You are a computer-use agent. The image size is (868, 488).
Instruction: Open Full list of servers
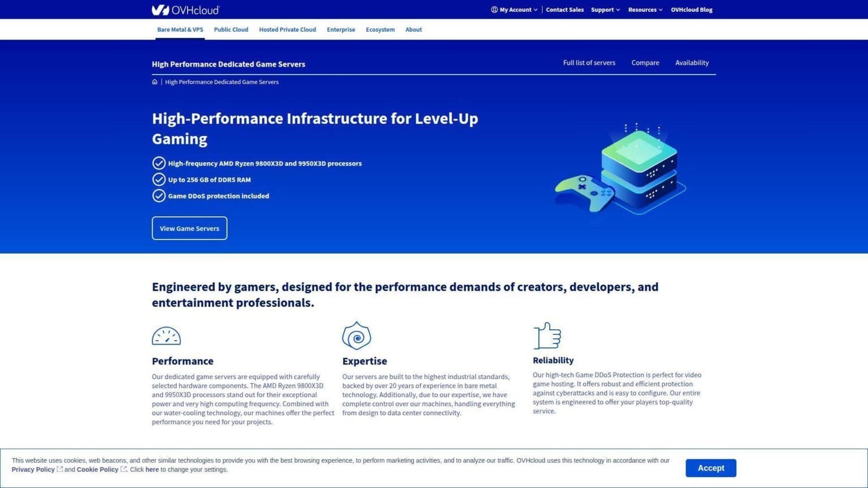(589, 63)
